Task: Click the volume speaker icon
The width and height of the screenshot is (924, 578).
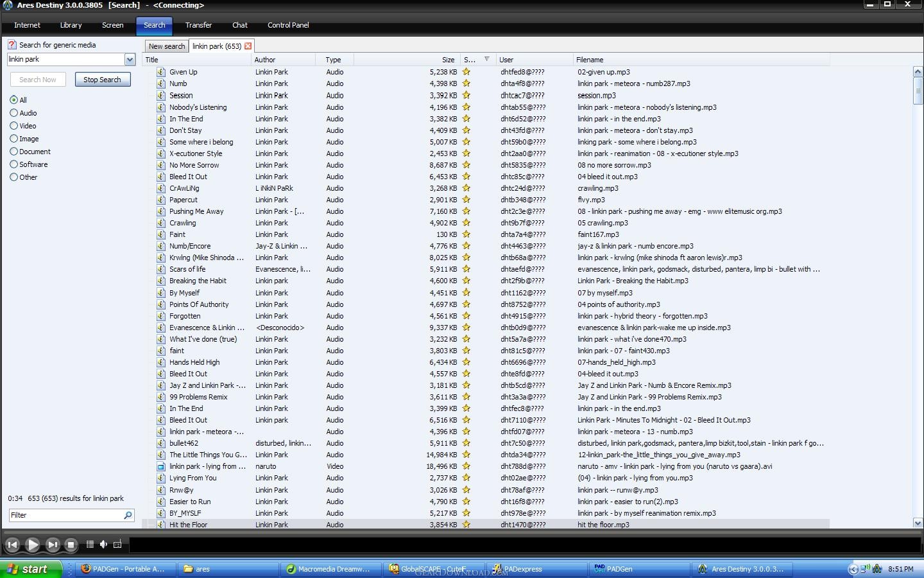Action: [x=103, y=544]
